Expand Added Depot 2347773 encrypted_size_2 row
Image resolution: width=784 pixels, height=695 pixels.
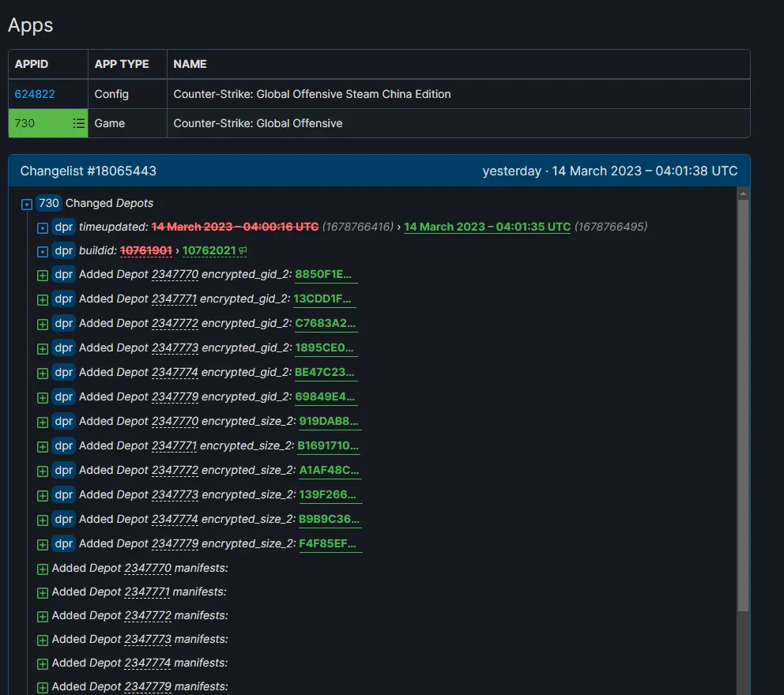click(43, 496)
